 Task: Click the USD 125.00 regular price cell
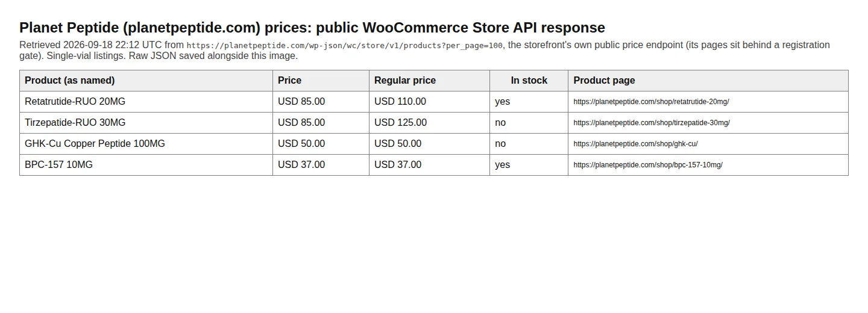tap(429, 123)
